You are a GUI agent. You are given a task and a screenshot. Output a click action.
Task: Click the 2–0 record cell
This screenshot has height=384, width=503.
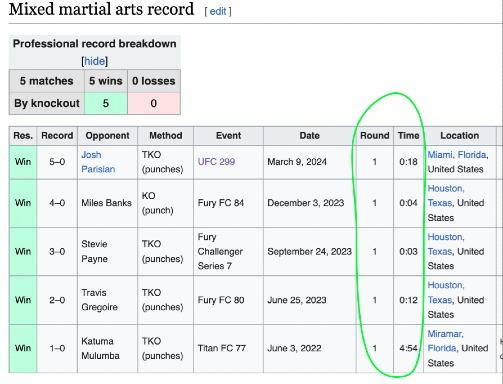[x=57, y=300]
